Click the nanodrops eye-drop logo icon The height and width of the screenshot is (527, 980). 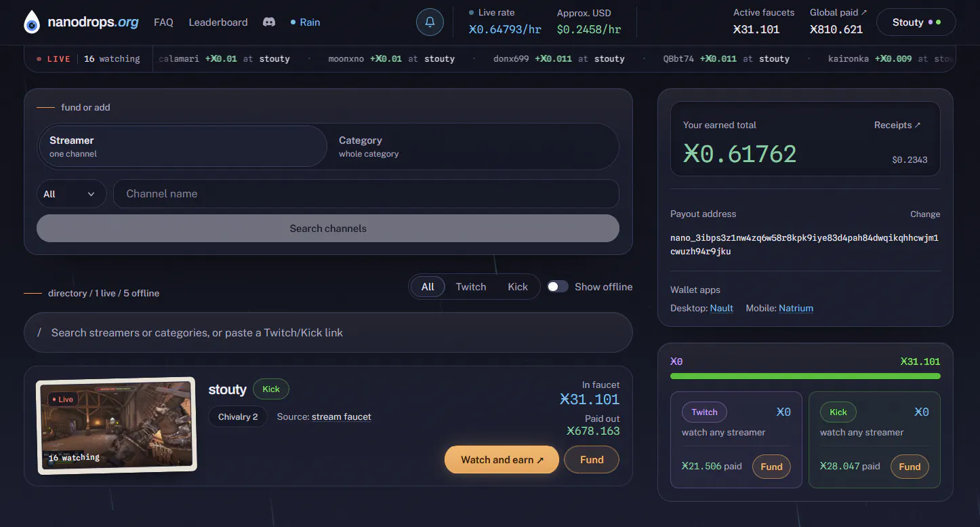(32, 22)
